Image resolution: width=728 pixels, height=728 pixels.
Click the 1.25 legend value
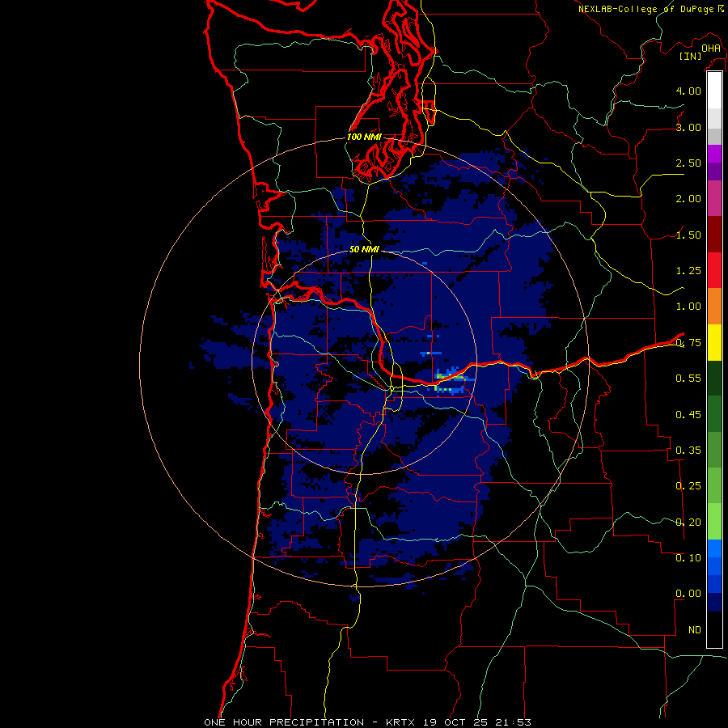(688, 271)
